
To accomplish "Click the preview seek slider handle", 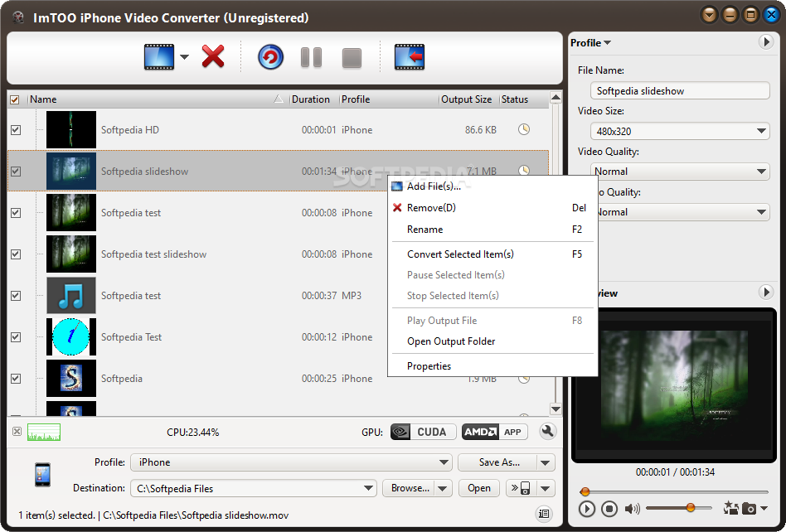I will pyautogui.click(x=585, y=492).
